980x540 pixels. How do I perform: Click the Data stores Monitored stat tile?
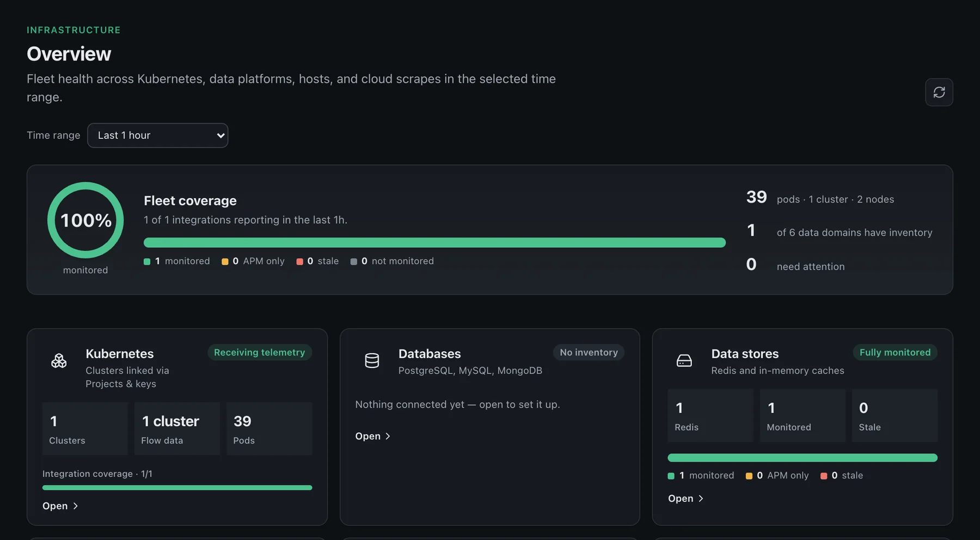click(803, 415)
